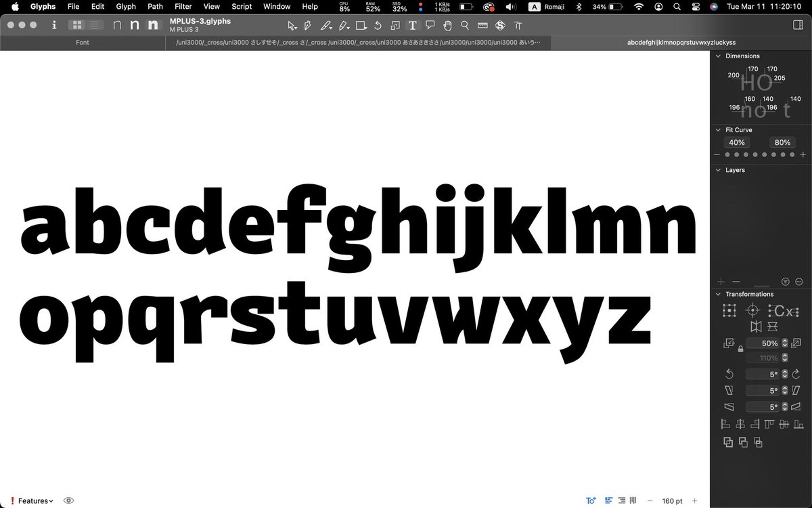Rotate counterclockwise by 5 degrees

729,374
